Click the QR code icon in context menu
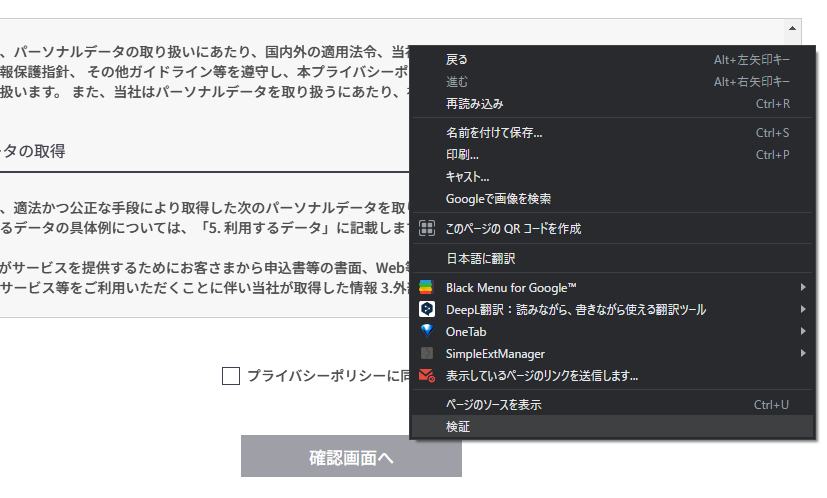Image resolution: width=827 pixels, height=498 pixels. pos(427,228)
